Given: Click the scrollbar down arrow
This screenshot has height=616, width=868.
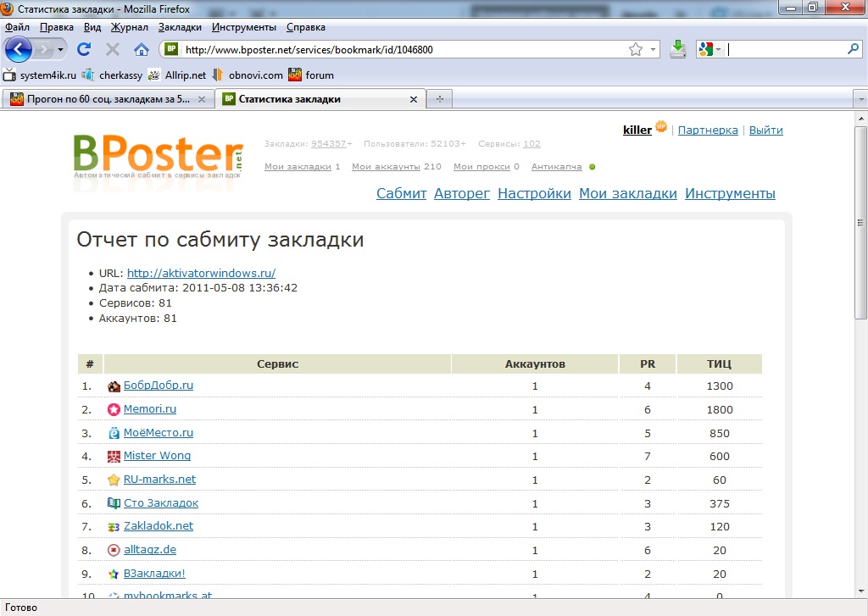Looking at the screenshot, I should click(x=861, y=591).
